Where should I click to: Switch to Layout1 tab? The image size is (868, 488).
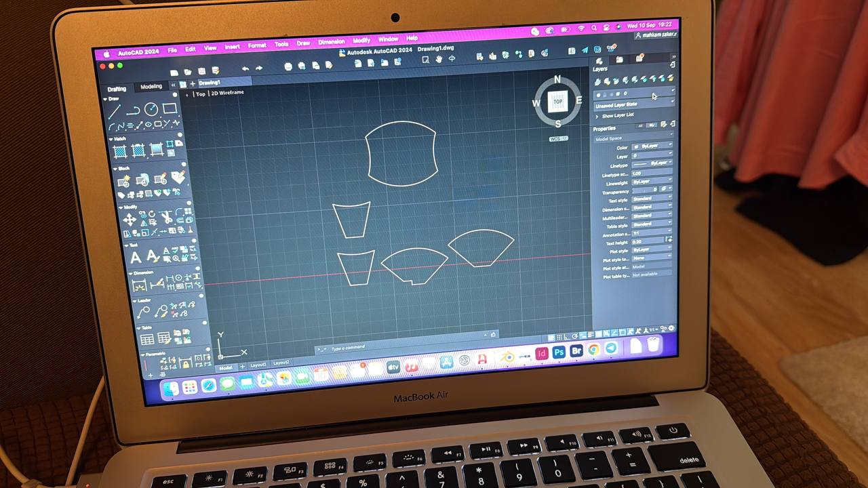(258, 365)
